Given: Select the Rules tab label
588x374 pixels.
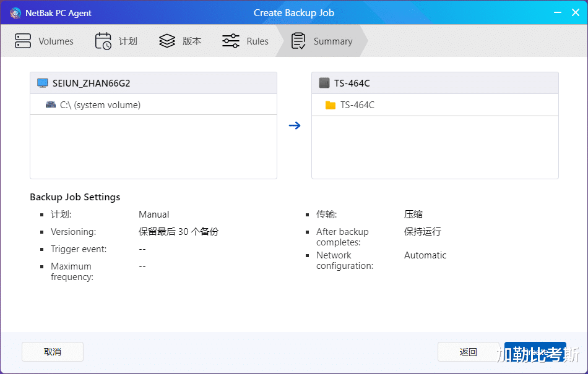Looking at the screenshot, I should (x=257, y=41).
